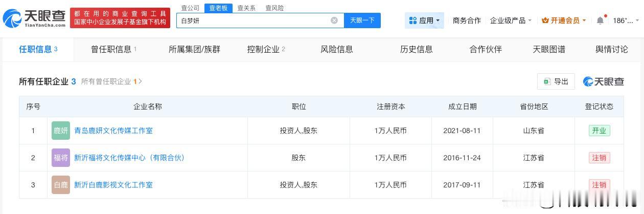
Task: Click the 应用 grid icon
Action: [413, 20]
